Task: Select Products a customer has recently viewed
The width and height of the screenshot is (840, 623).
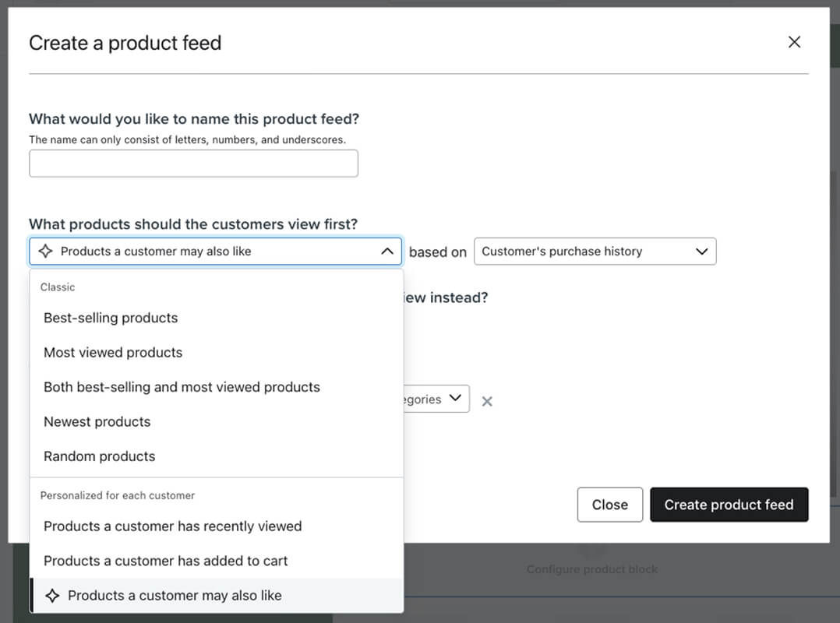Action: coord(171,526)
